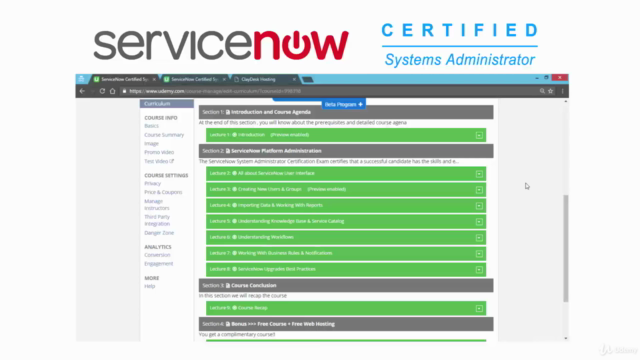Go back using the browser back arrow
The image size is (640, 360).
(82, 91)
